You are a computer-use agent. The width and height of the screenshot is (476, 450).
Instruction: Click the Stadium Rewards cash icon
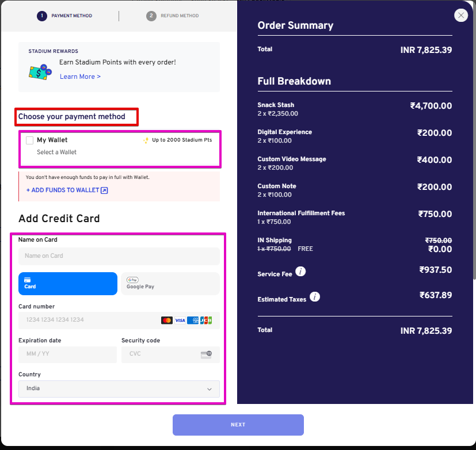[40, 72]
